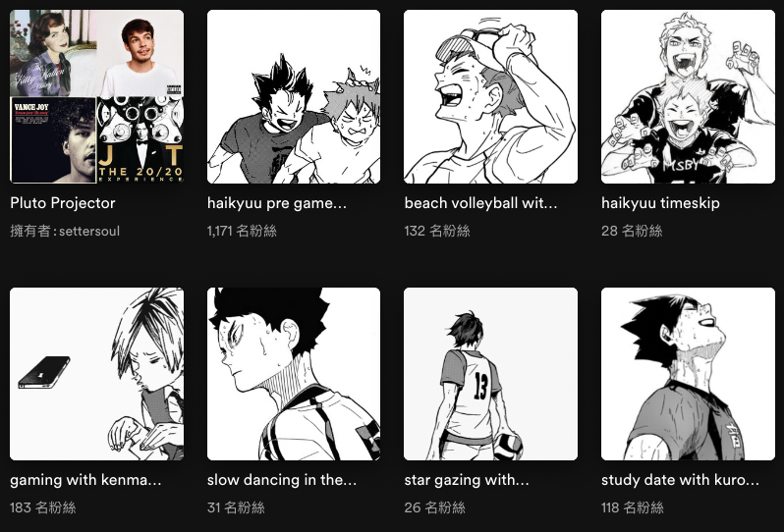The height and width of the screenshot is (532, 784).
Task: Click the 1,171 followers count text
Action: click(242, 231)
